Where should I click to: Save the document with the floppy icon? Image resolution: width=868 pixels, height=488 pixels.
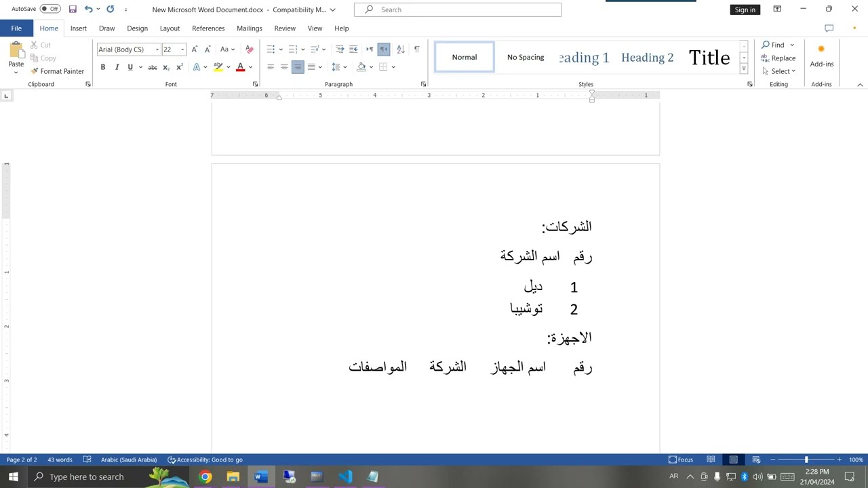(73, 9)
